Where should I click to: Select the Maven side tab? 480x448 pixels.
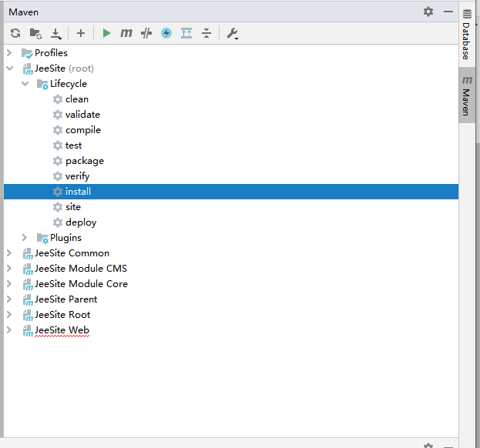[467, 95]
